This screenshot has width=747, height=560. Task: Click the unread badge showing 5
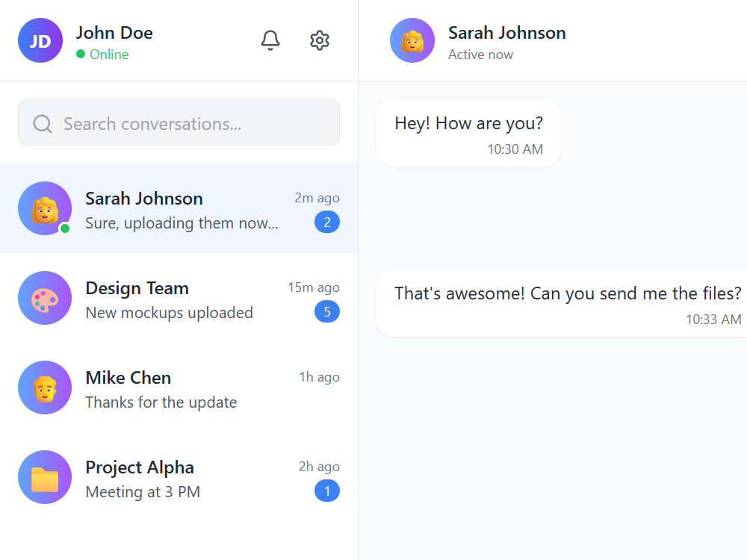pyautogui.click(x=327, y=312)
